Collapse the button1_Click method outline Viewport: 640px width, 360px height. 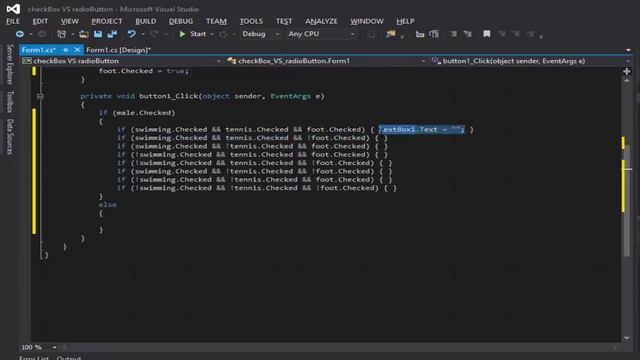[x=40, y=96]
